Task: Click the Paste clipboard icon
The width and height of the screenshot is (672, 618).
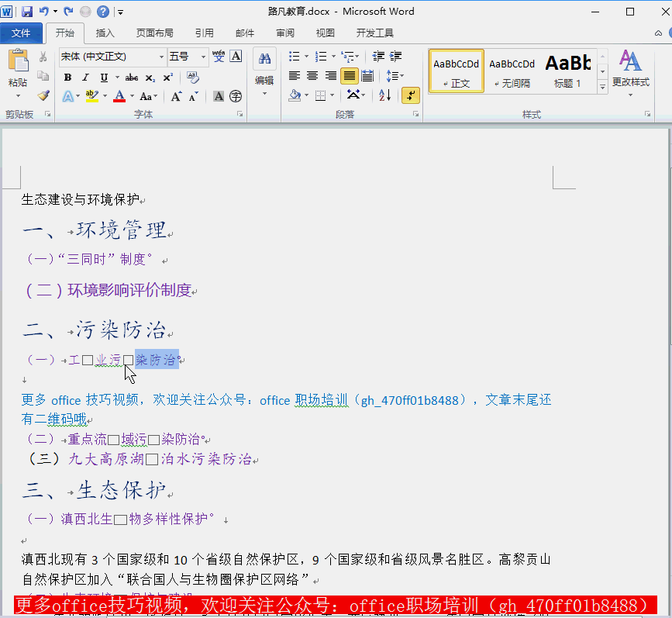Action: [x=18, y=61]
